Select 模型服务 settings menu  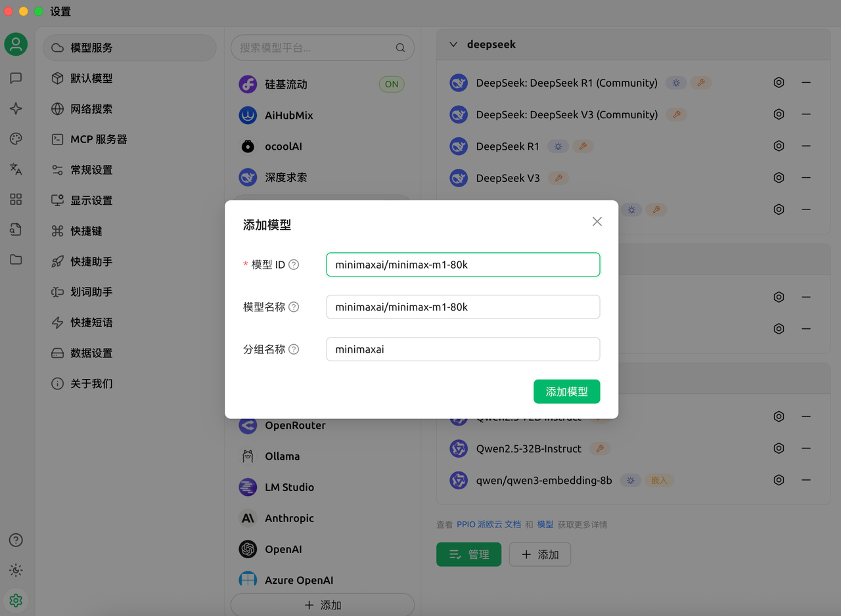[129, 48]
